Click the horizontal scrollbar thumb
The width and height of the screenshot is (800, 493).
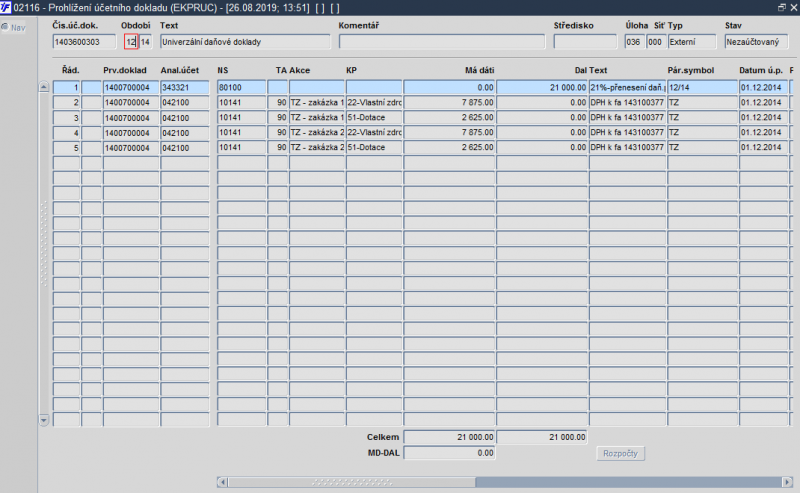pos(352,482)
